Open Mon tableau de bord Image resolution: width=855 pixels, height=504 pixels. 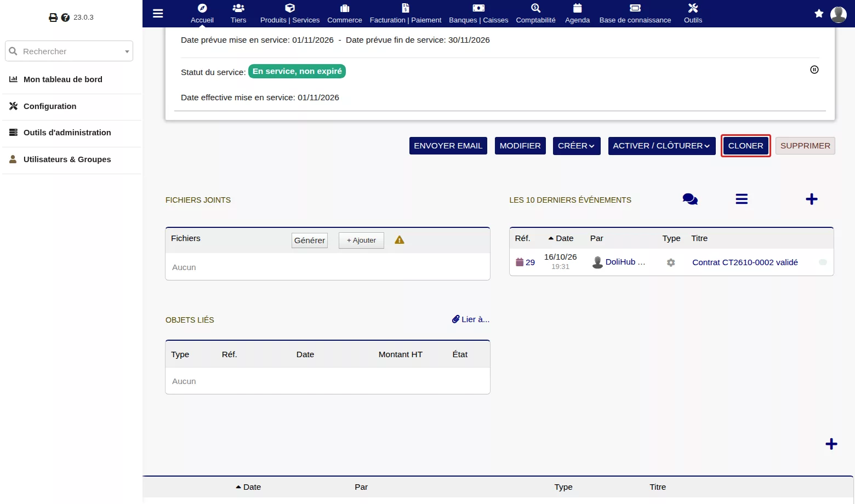63,79
